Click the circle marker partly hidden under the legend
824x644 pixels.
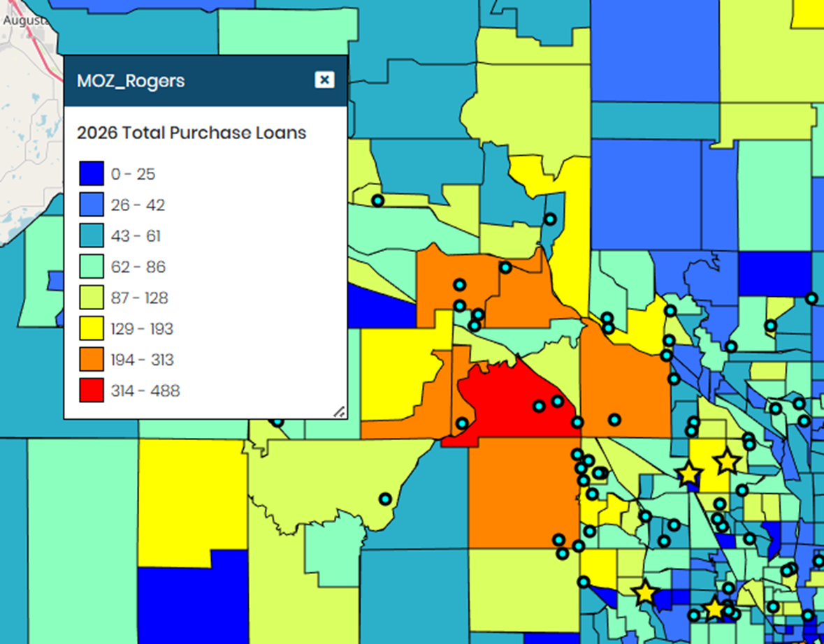coord(278,422)
